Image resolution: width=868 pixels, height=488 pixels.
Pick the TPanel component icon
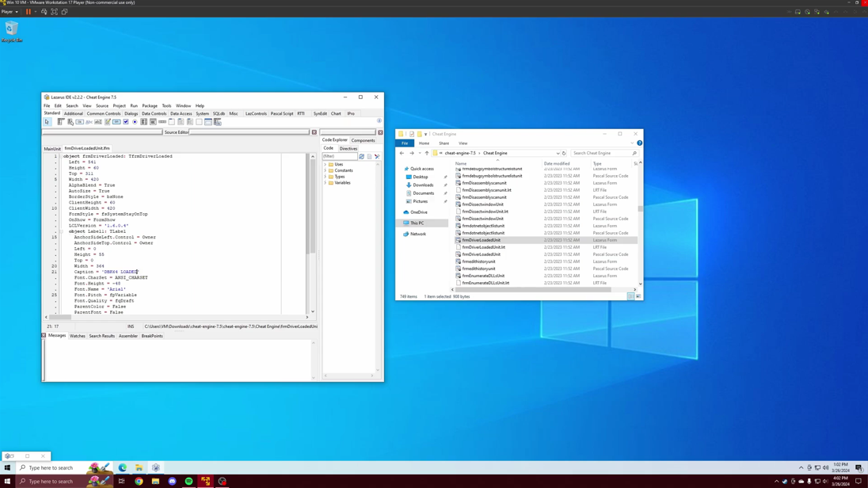click(x=199, y=122)
